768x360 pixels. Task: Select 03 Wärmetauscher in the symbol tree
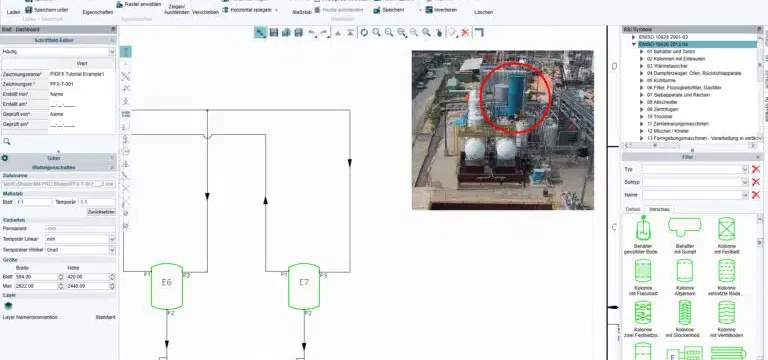point(667,66)
